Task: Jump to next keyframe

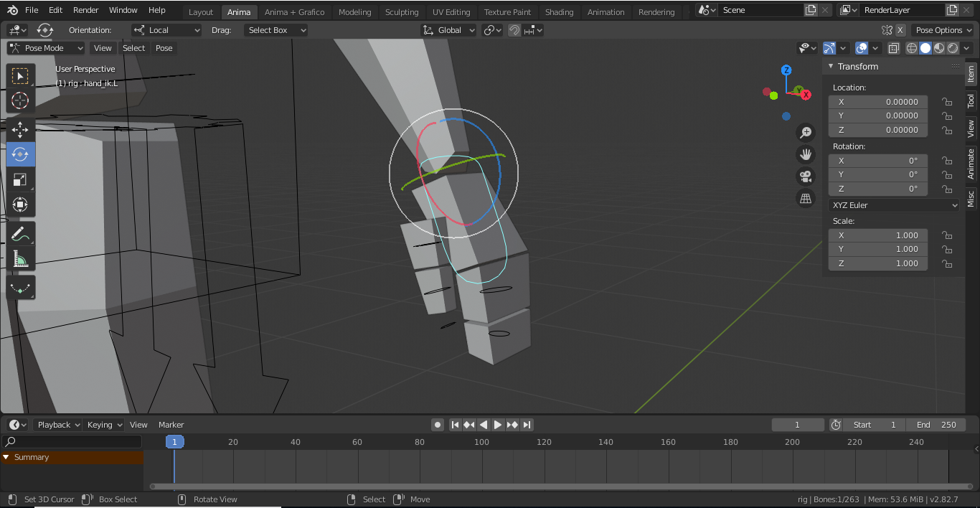Action: pos(512,425)
